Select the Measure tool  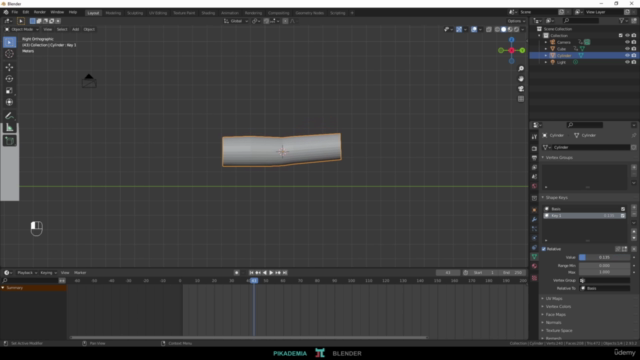9,128
